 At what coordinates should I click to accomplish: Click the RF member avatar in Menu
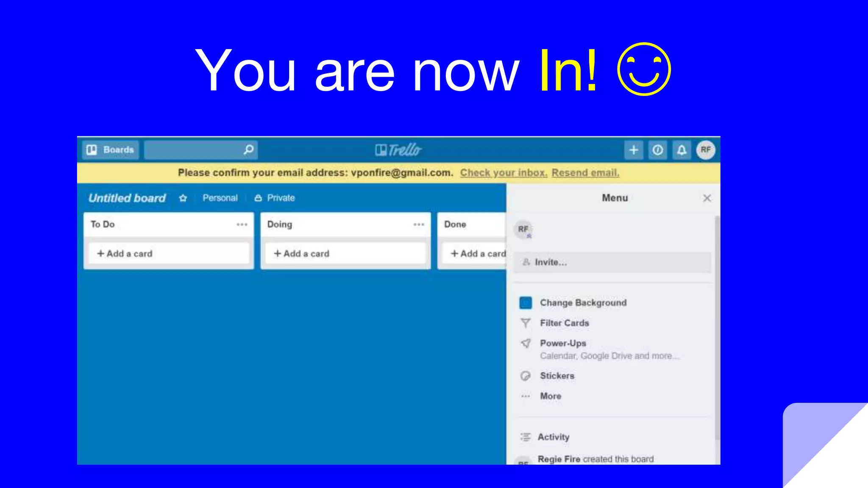[x=523, y=229]
